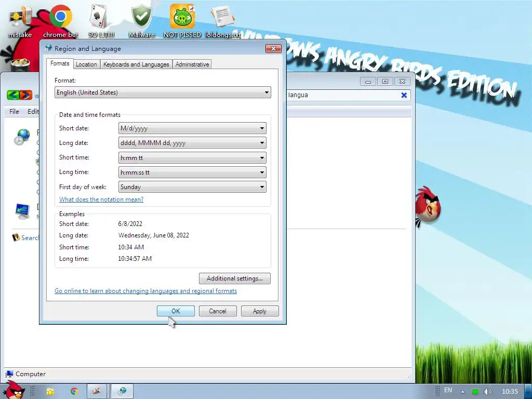Open the recycle bin on the desktop
This screenshot has height=399, width=532.
point(20,64)
